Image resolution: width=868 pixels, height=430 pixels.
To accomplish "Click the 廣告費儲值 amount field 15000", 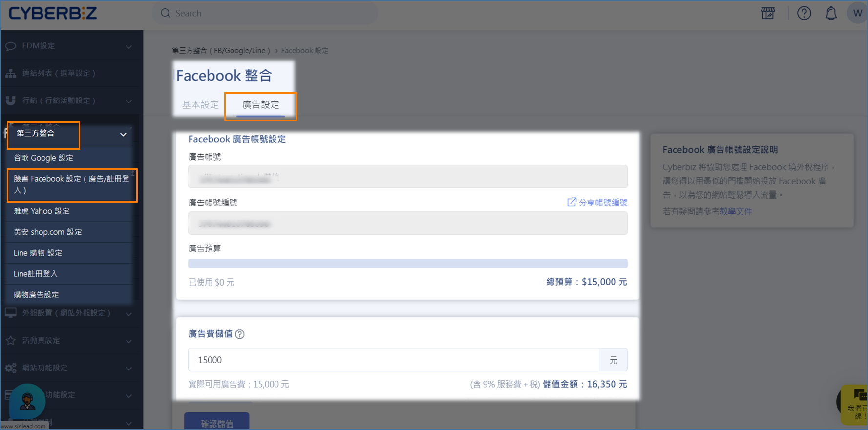I will click(394, 360).
